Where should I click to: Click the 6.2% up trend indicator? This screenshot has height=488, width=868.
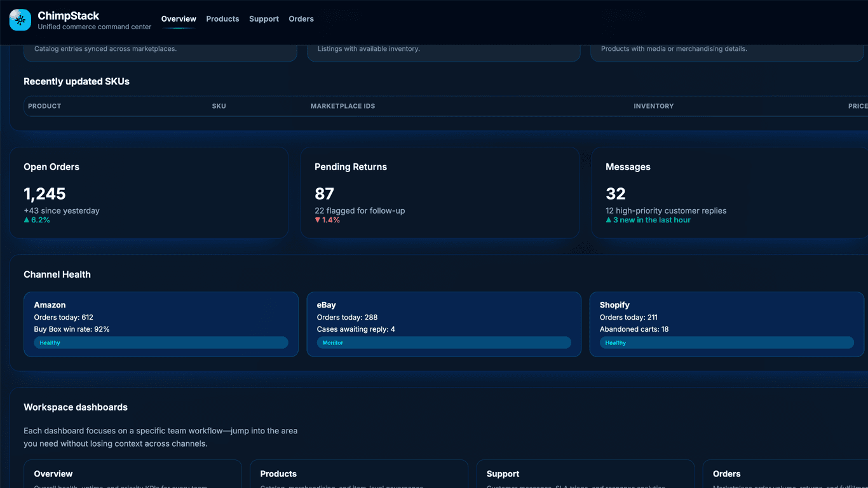click(37, 220)
